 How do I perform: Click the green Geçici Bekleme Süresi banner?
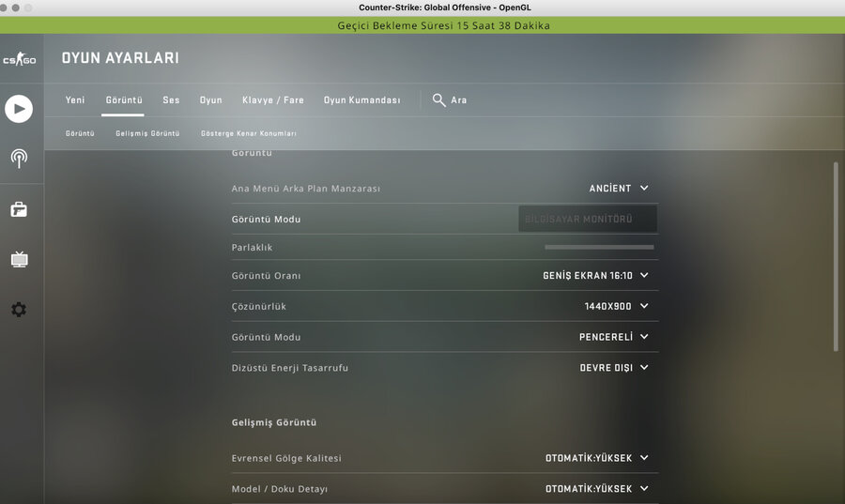422,25
